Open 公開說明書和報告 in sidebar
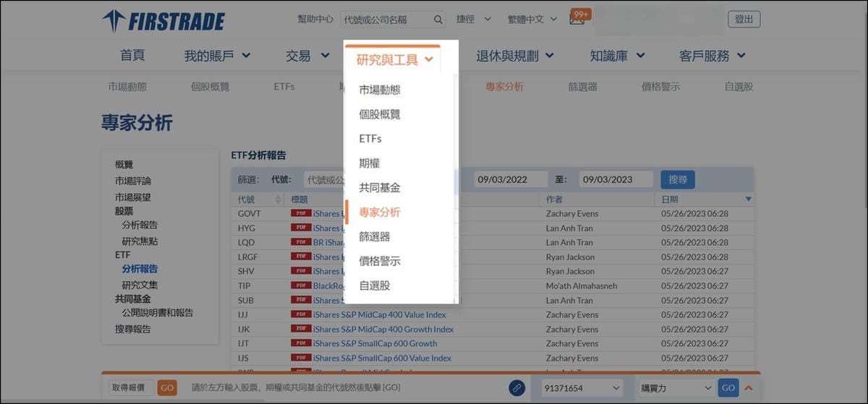The image size is (868, 404). point(158,313)
